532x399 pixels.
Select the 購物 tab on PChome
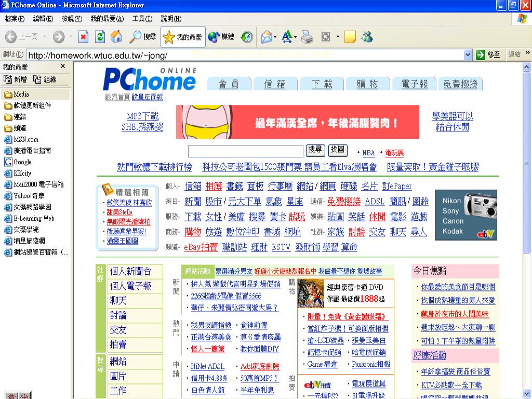point(368,84)
